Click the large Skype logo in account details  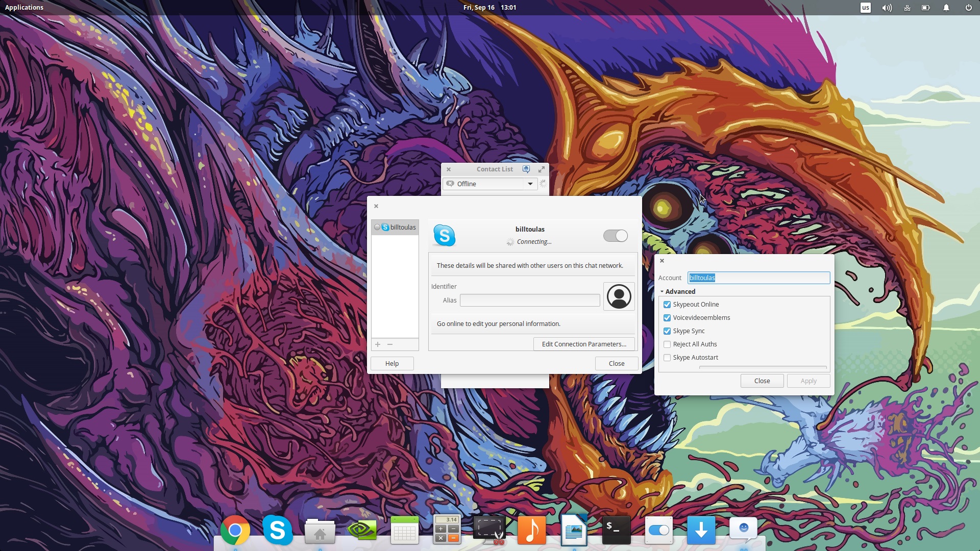pos(444,236)
